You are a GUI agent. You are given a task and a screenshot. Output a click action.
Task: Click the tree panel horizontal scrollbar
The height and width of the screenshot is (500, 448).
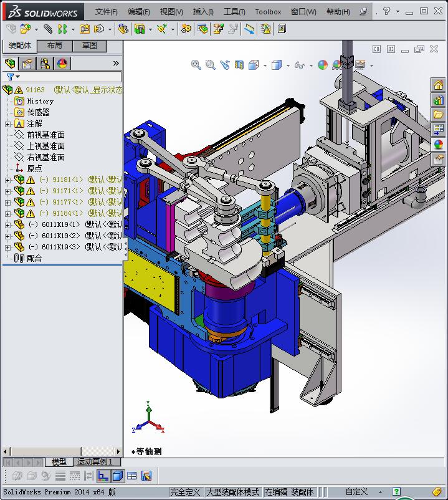62,451
